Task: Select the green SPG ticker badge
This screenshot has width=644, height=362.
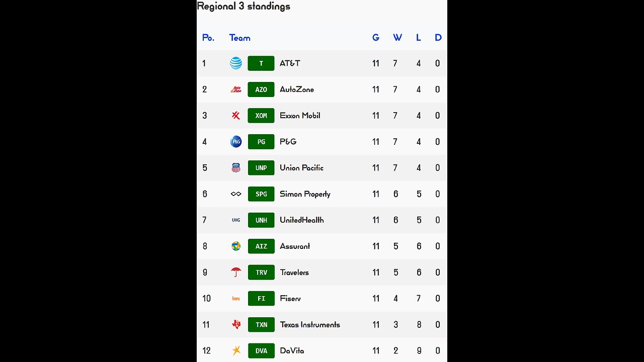Action: (x=261, y=194)
